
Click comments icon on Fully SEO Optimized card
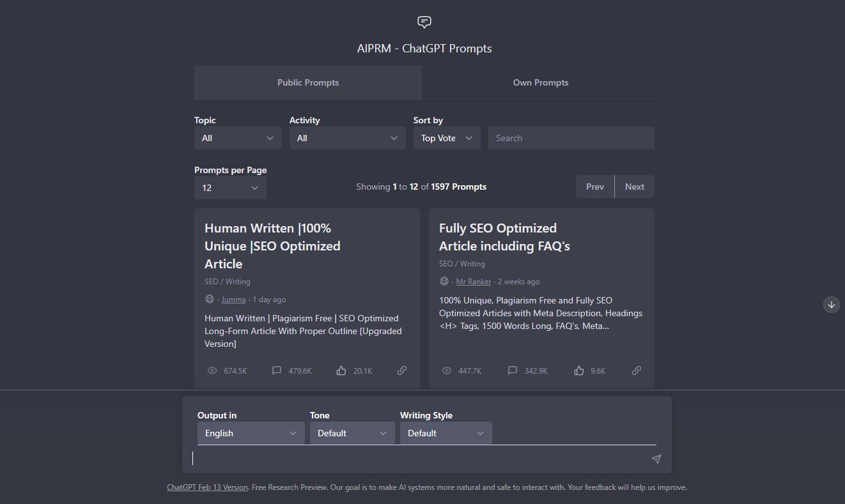point(512,370)
